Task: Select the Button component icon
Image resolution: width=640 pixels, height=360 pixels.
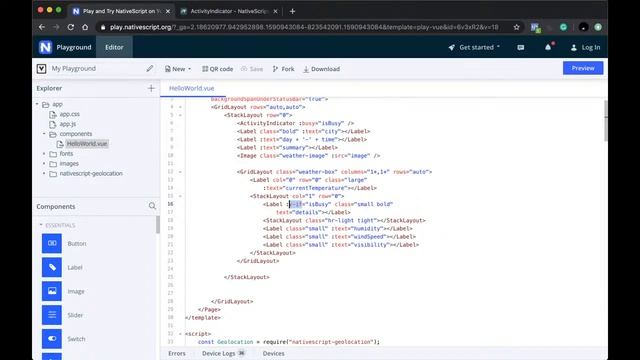Action: [52, 243]
